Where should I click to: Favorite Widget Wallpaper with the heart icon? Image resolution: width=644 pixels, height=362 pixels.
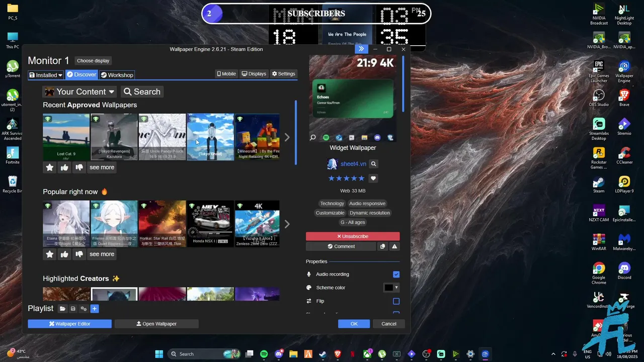(x=373, y=178)
